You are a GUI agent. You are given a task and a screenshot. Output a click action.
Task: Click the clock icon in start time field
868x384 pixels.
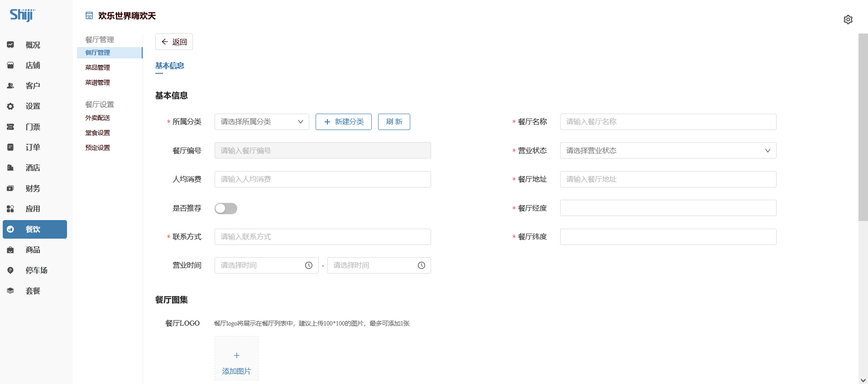(x=309, y=265)
